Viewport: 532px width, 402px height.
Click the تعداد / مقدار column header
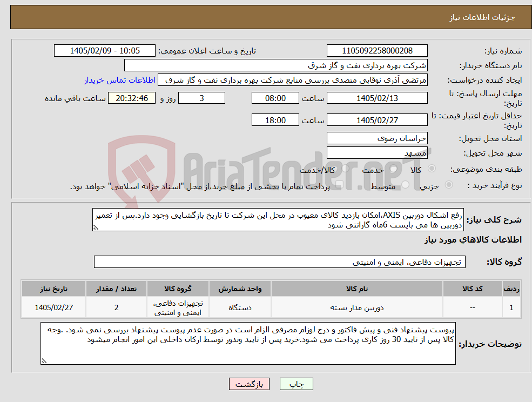pos(116,289)
